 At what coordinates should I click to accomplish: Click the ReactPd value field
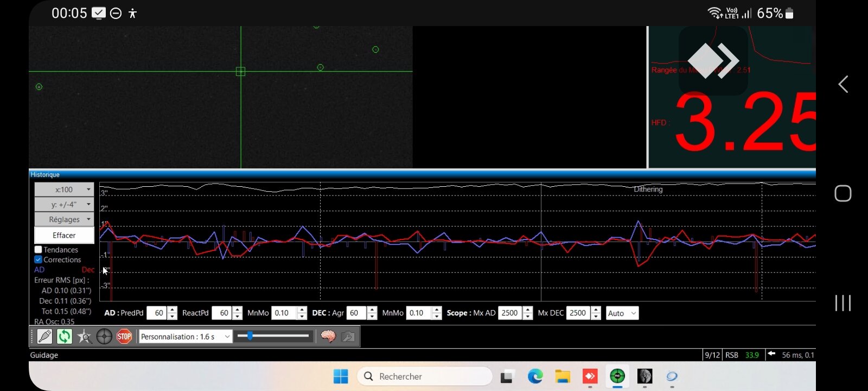[x=222, y=313]
